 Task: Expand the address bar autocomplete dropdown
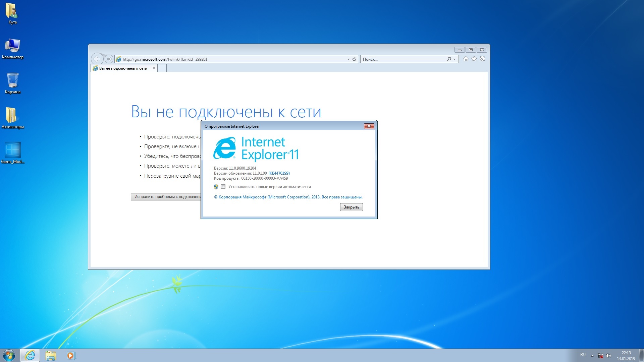pyautogui.click(x=348, y=59)
